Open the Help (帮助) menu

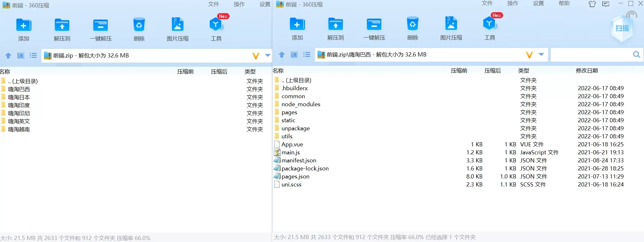pyautogui.click(x=564, y=4)
